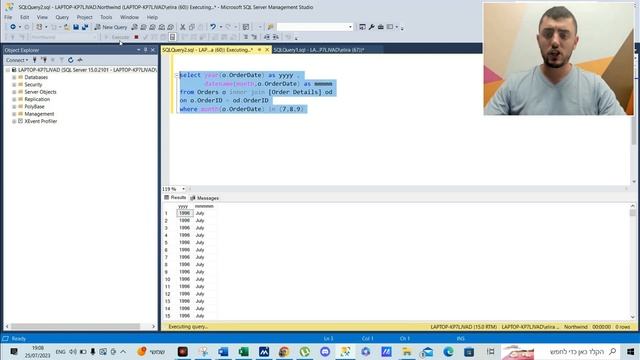Click the yyyy column header in results

click(x=183, y=207)
